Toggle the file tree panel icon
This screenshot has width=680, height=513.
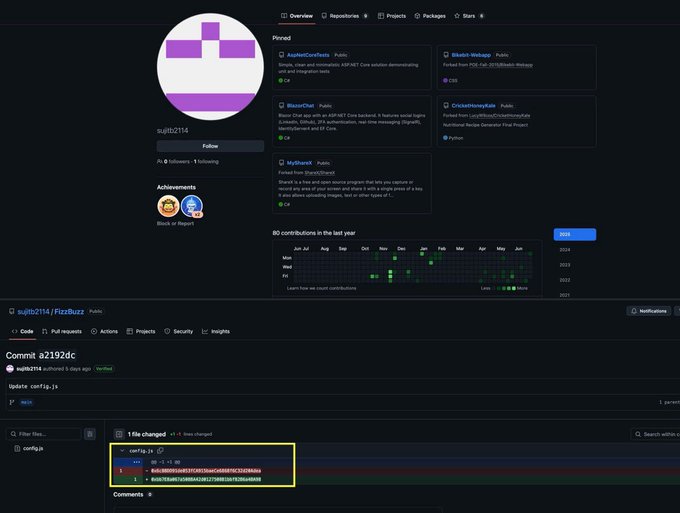pyautogui.click(x=90, y=434)
